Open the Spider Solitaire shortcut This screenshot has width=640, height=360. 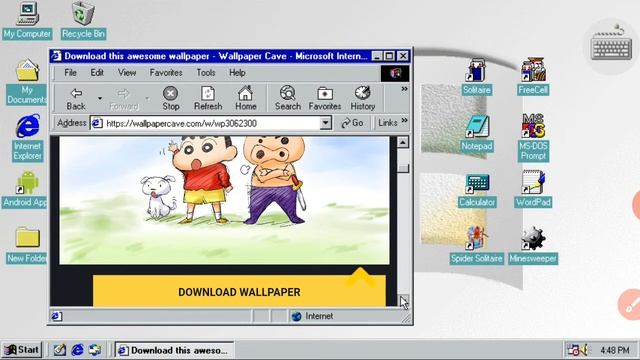[476, 245]
